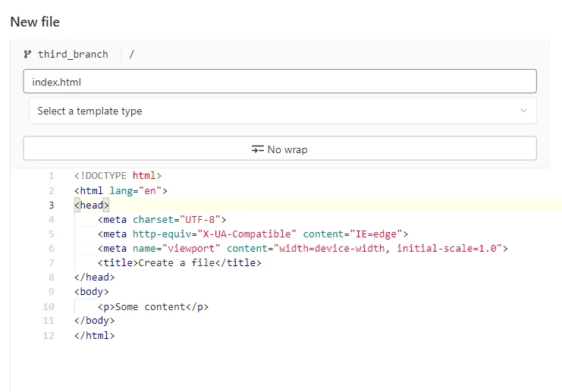This screenshot has height=392, width=562.
Task: Place cursor on the closing html tag
Action: [x=95, y=336]
